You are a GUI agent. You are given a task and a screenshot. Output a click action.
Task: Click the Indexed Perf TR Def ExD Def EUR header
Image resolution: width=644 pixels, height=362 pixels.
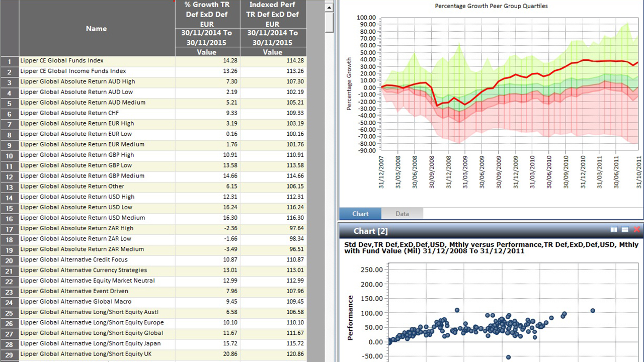click(273, 14)
